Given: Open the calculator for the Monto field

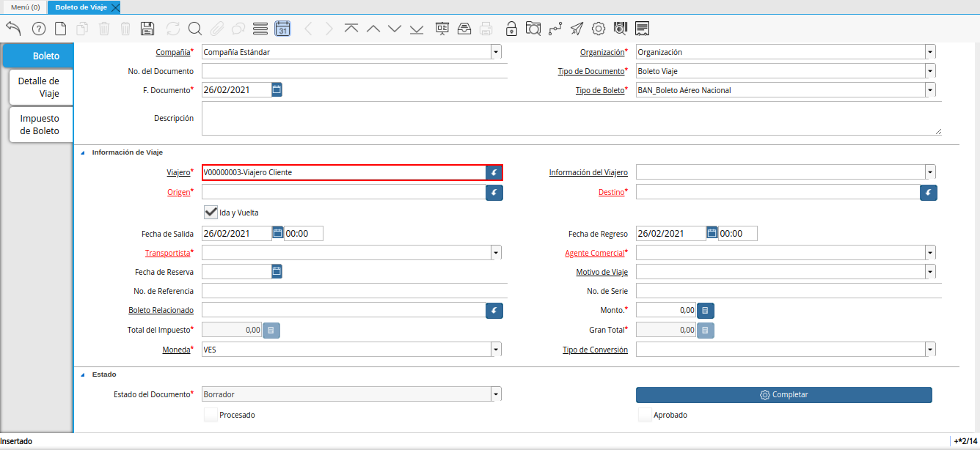Looking at the screenshot, I should point(705,311).
